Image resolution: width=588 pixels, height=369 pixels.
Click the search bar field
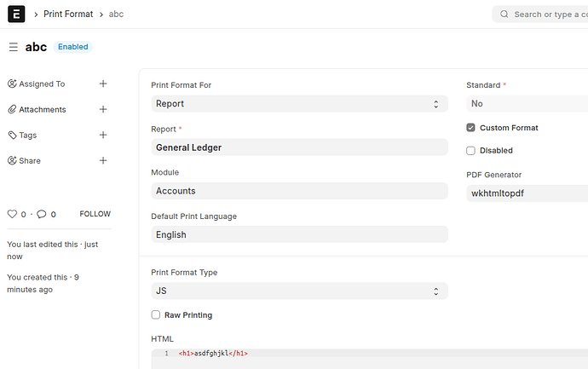[x=545, y=14]
